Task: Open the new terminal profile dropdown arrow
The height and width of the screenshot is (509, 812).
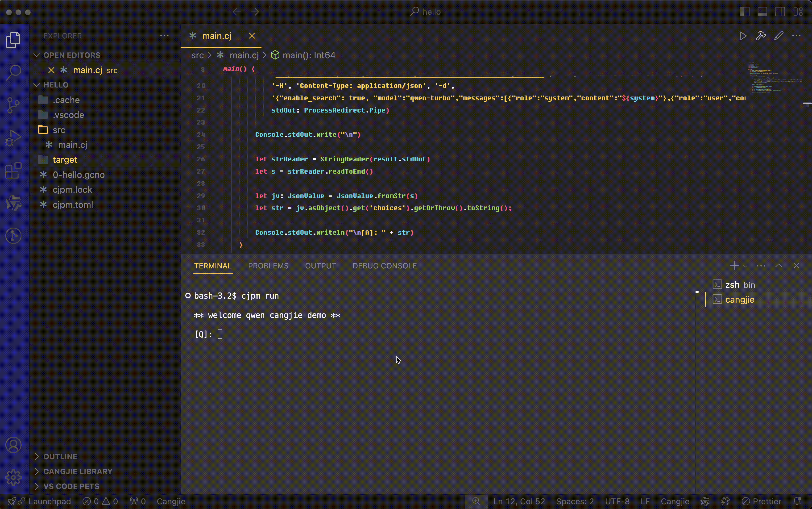Action: pos(745,266)
